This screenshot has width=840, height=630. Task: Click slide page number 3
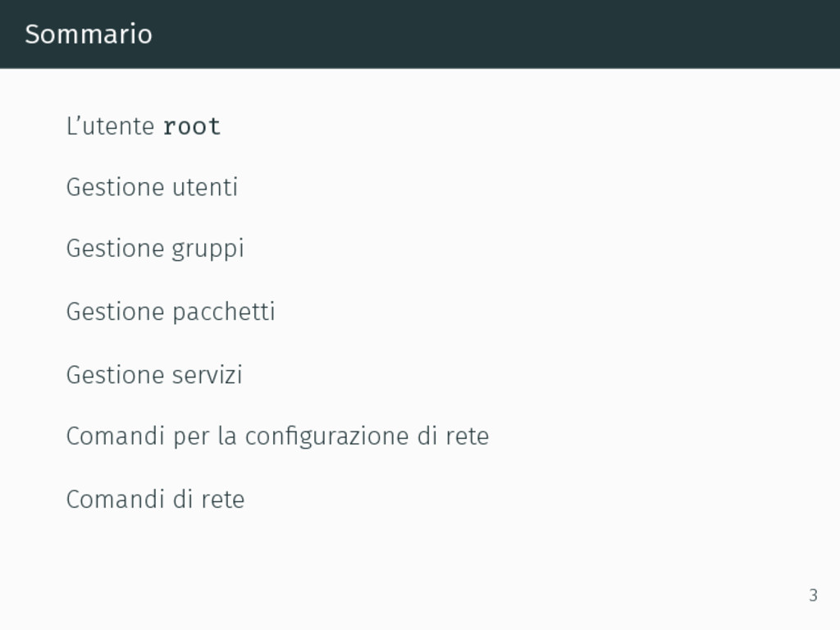813,596
